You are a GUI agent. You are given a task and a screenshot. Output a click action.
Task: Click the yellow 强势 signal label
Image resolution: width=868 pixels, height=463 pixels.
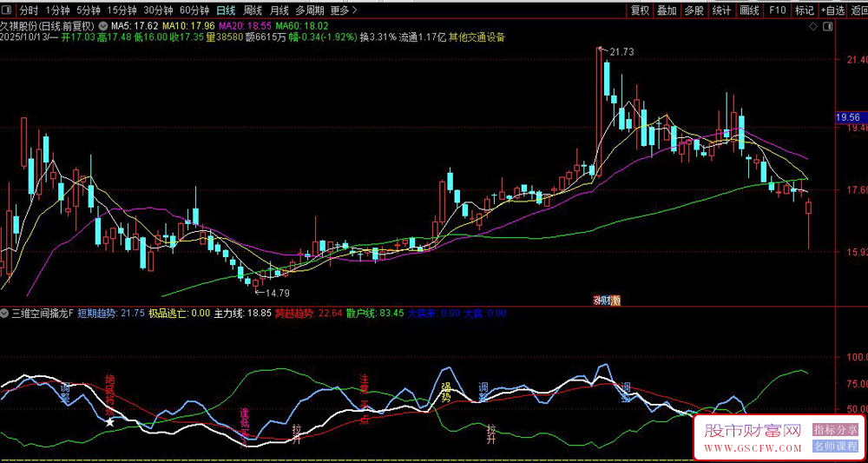coord(446,393)
